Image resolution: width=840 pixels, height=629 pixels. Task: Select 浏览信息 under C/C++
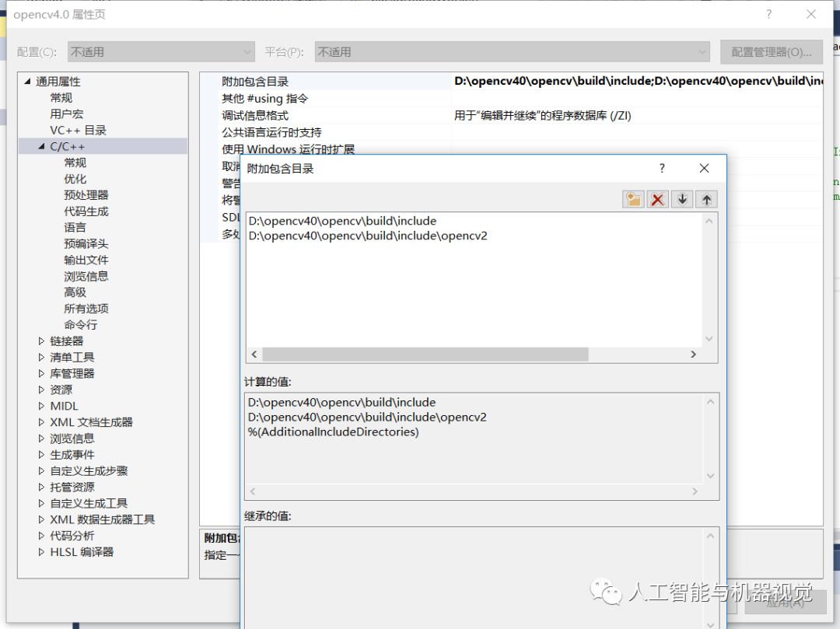click(86, 276)
